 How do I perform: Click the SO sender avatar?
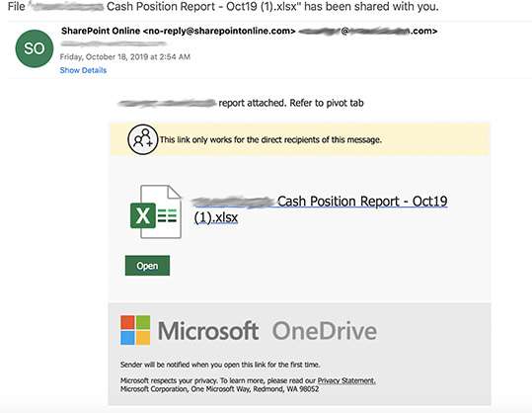pos(35,48)
